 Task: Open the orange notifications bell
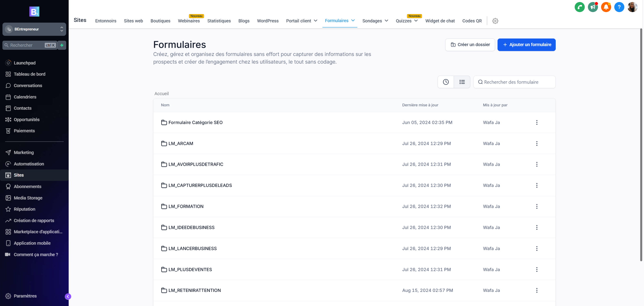pyautogui.click(x=606, y=7)
